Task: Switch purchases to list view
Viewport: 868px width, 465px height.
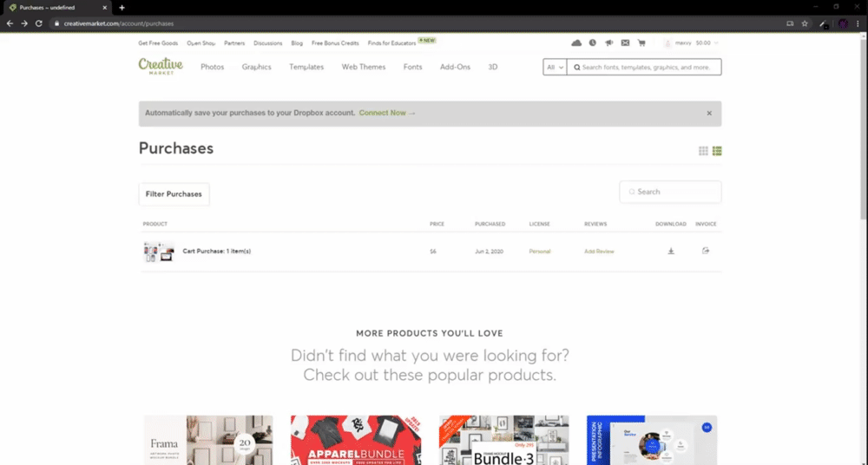Action: pos(717,151)
